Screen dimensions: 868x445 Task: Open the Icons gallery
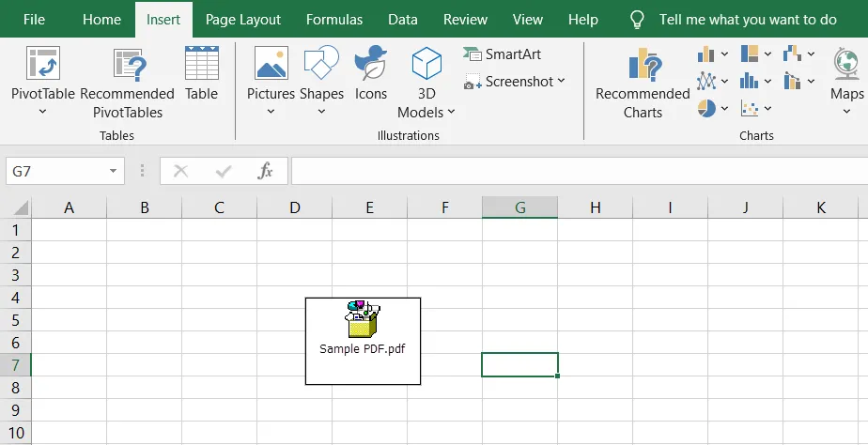(371, 73)
